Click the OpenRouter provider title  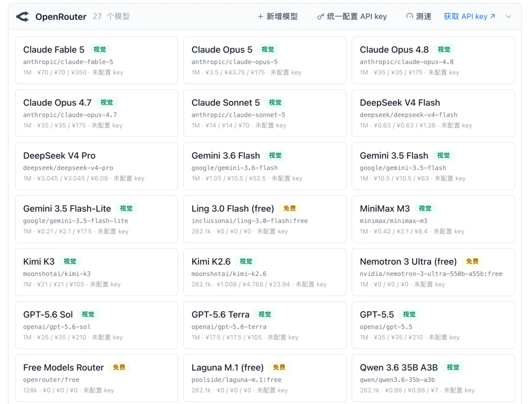tap(61, 17)
